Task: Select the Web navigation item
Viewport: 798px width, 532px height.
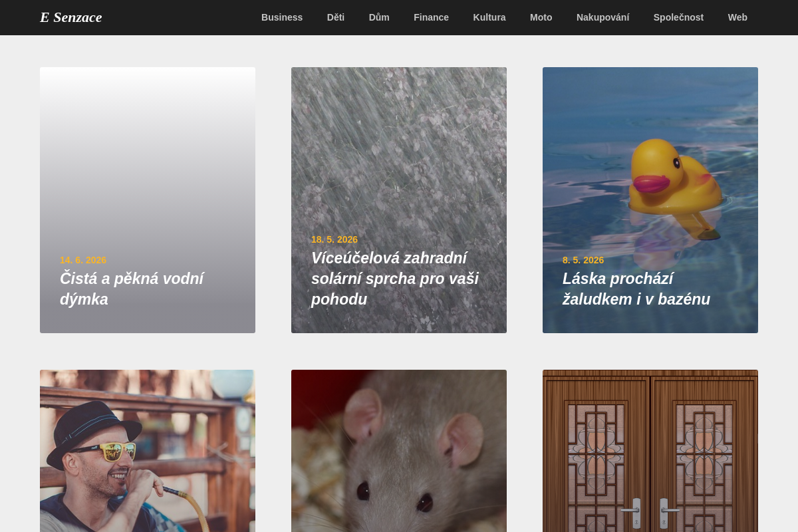Action: 737,17
